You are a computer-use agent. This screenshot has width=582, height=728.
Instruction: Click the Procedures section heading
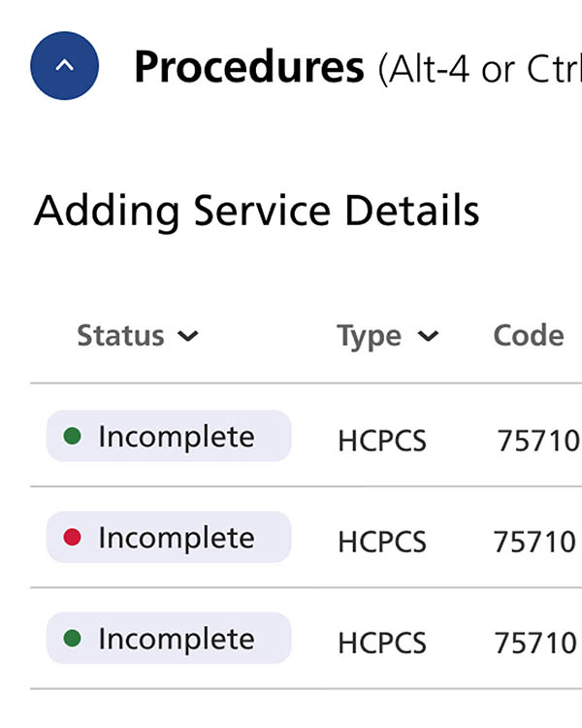point(248,67)
